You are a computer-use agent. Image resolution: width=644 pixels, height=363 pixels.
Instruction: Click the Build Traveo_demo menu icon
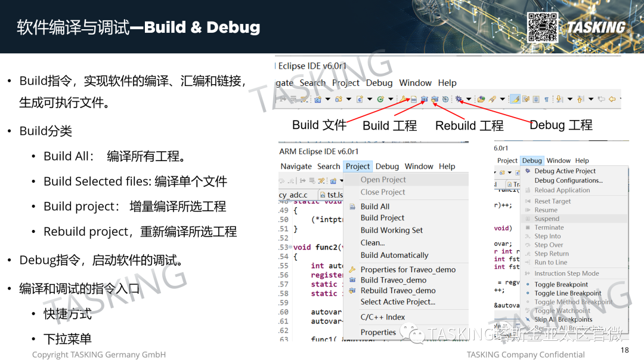point(352,280)
